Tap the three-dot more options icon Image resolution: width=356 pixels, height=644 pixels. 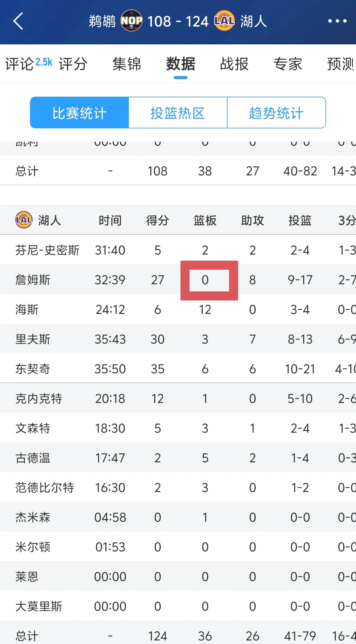[x=337, y=21]
